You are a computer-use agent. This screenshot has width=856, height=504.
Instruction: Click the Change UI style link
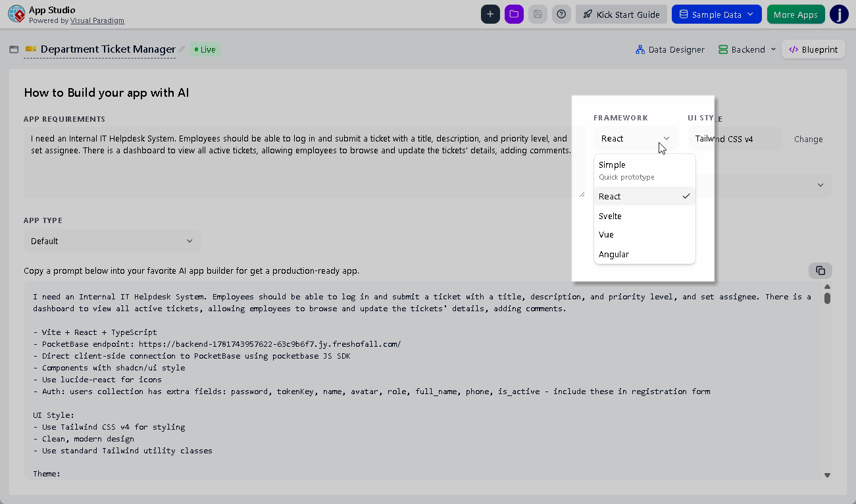coord(808,139)
